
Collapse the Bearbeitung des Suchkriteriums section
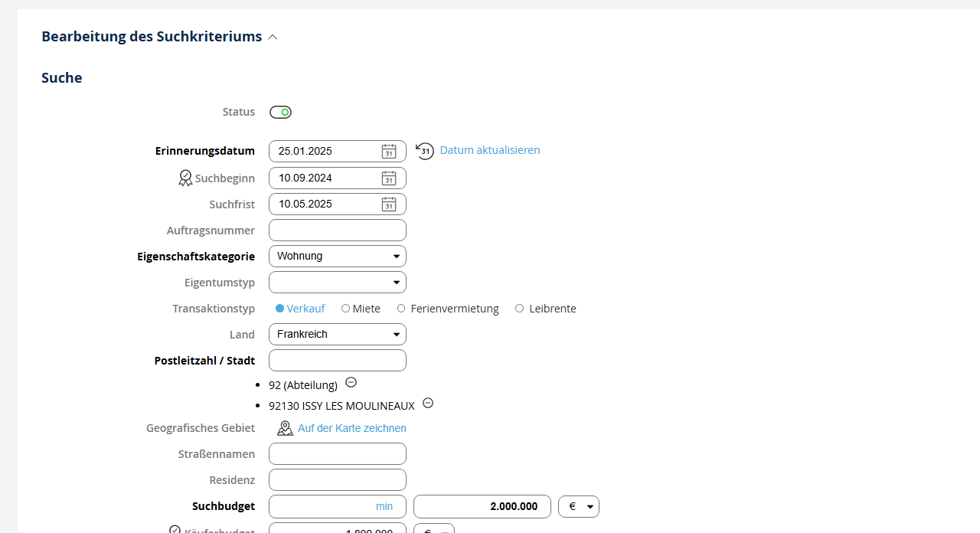click(273, 37)
